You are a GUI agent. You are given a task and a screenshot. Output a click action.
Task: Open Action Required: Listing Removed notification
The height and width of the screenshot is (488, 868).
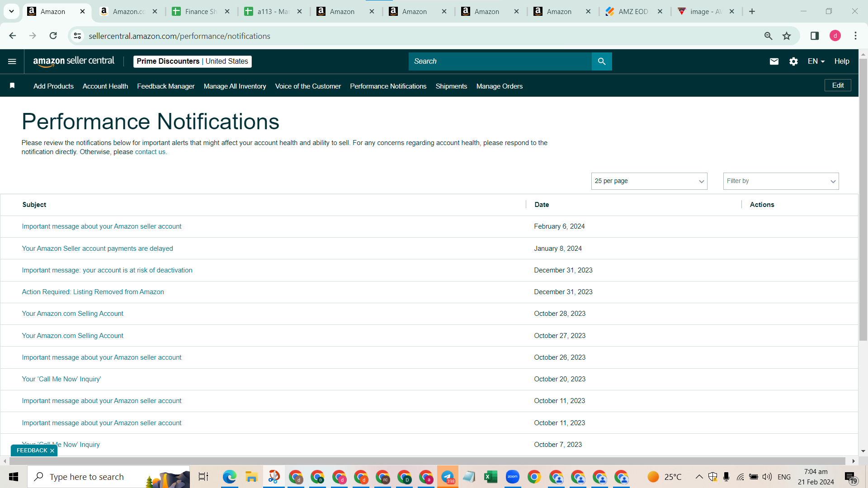click(x=93, y=292)
